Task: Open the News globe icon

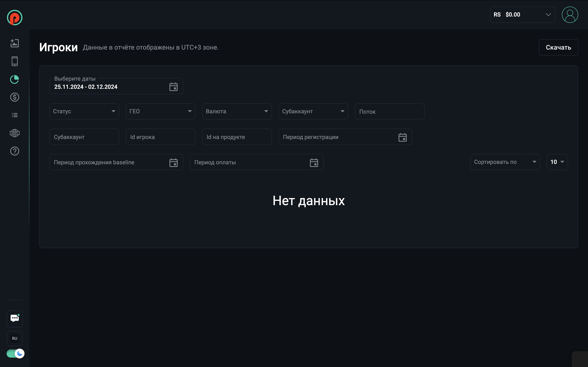Action: click(14, 133)
